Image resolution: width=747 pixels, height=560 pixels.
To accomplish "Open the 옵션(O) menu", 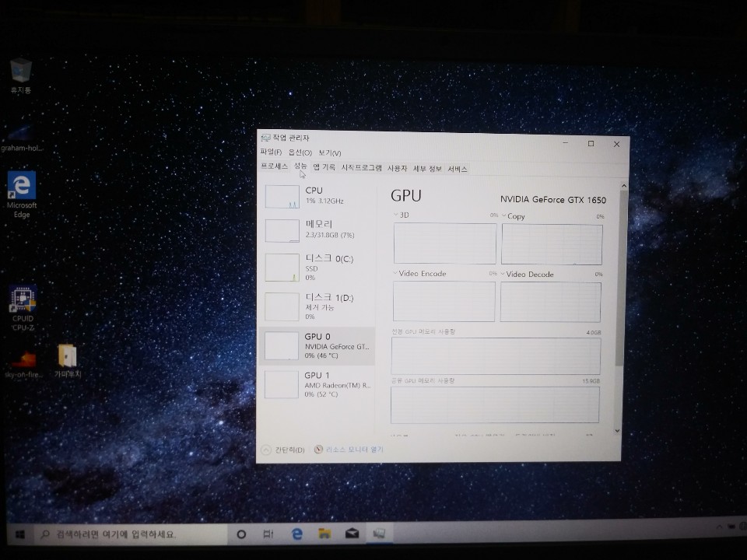I will pyautogui.click(x=300, y=152).
